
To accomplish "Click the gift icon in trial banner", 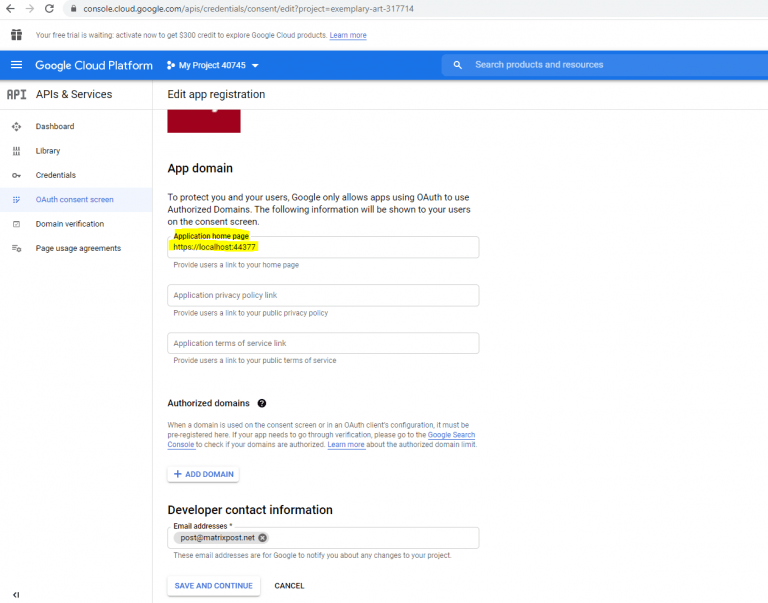I will (16, 35).
